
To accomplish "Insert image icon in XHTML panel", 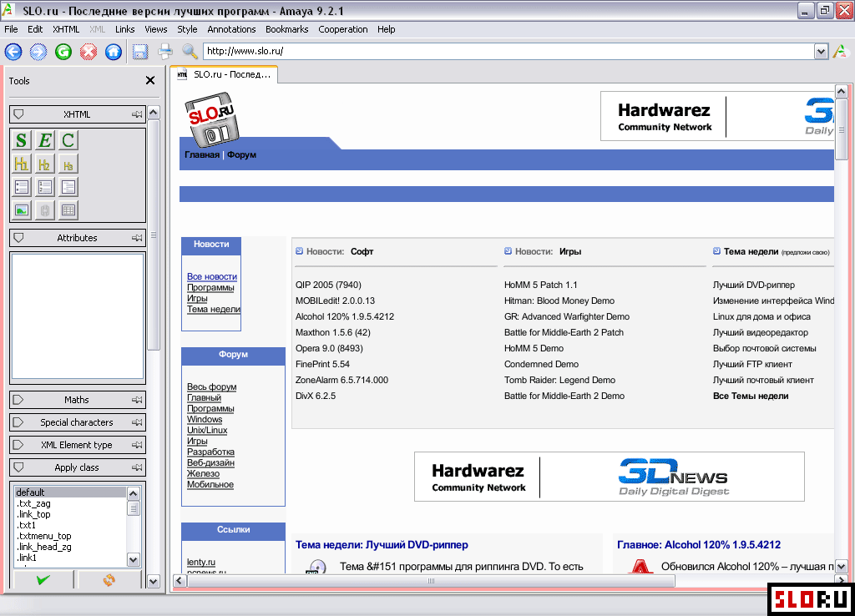I will (x=21, y=210).
